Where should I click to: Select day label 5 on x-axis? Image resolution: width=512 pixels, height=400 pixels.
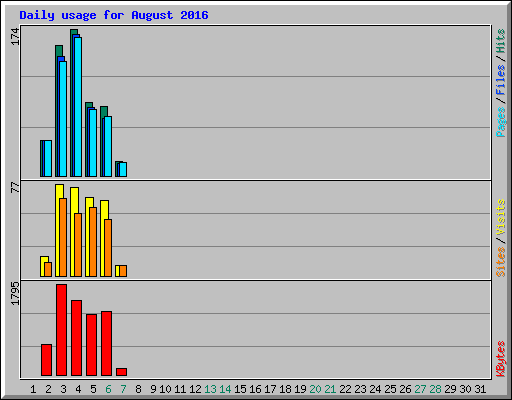(93, 389)
